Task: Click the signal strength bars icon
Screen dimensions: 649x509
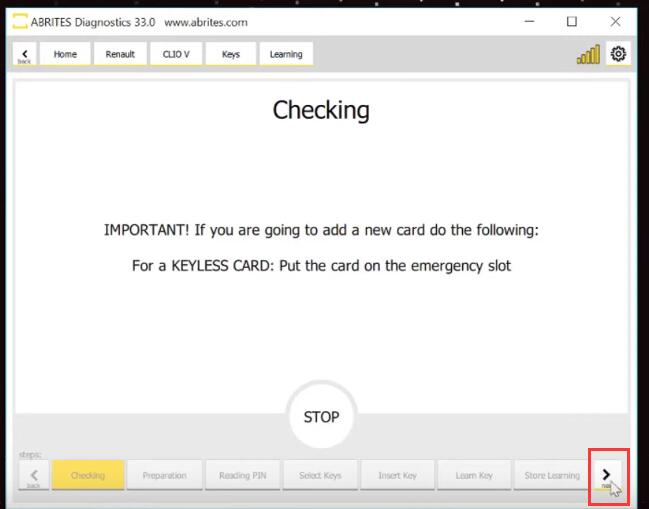Action: coord(588,55)
